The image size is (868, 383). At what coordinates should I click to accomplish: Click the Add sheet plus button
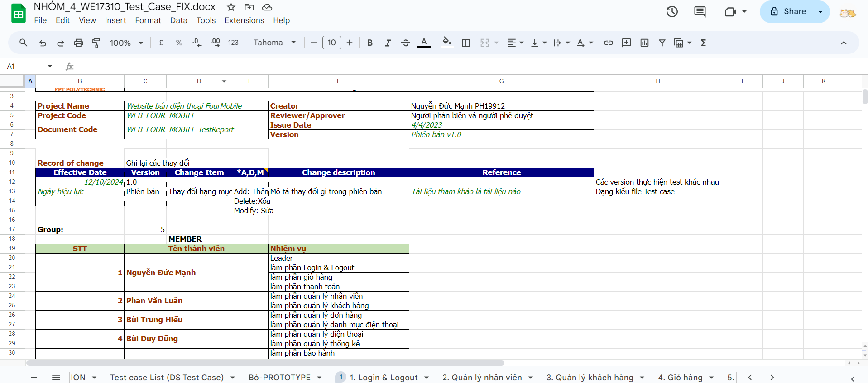click(34, 378)
